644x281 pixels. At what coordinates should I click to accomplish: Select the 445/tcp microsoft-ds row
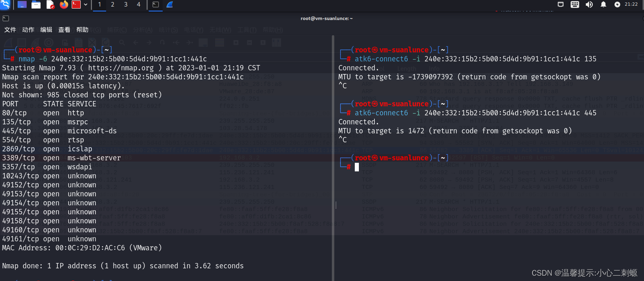pos(59,131)
